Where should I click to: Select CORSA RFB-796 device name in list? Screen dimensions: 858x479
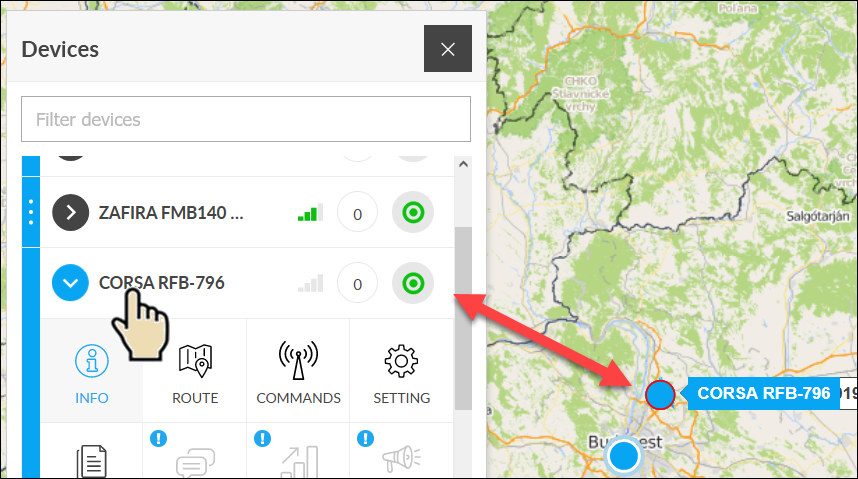[x=161, y=282]
